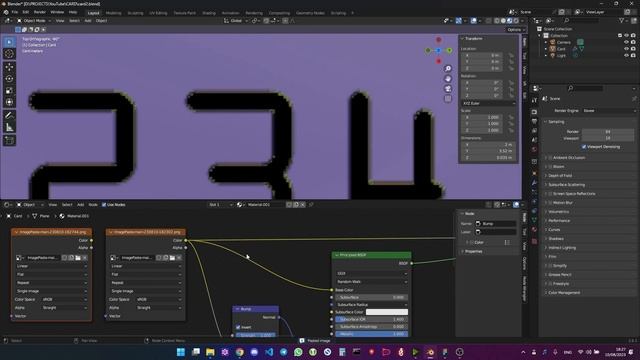Click the viewport zoom magnifier icon

pos(448,69)
